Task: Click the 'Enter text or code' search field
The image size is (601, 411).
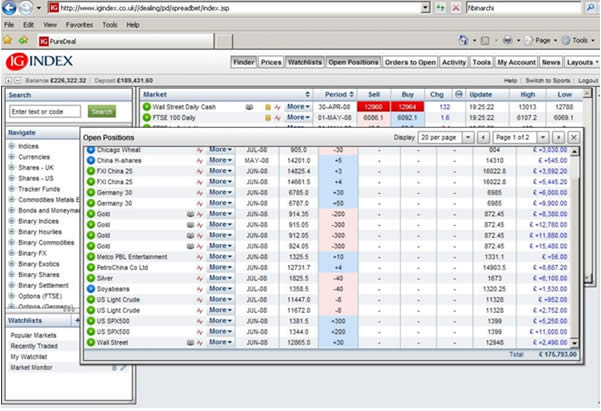Action: (46, 111)
